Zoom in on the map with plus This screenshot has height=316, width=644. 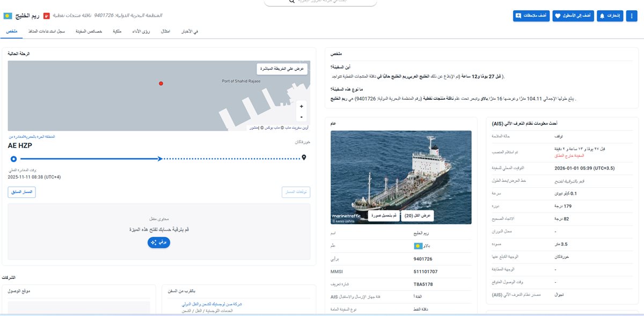click(x=301, y=106)
